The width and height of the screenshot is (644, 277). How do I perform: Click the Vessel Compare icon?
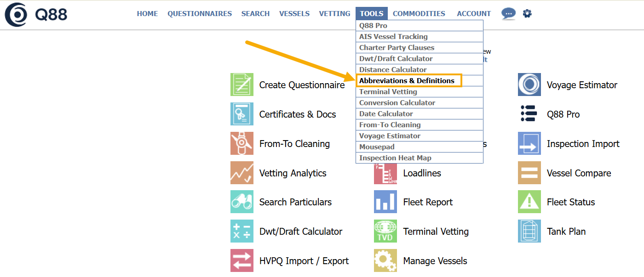[529, 173]
